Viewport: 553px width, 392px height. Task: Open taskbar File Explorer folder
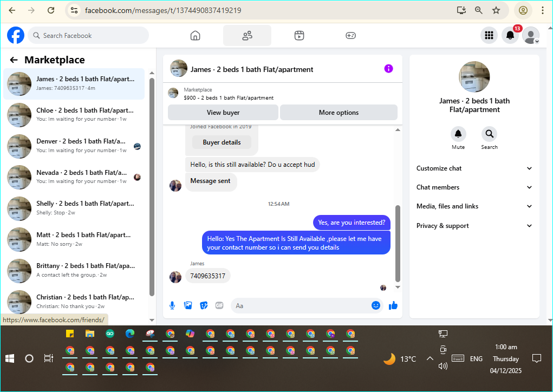click(x=90, y=334)
